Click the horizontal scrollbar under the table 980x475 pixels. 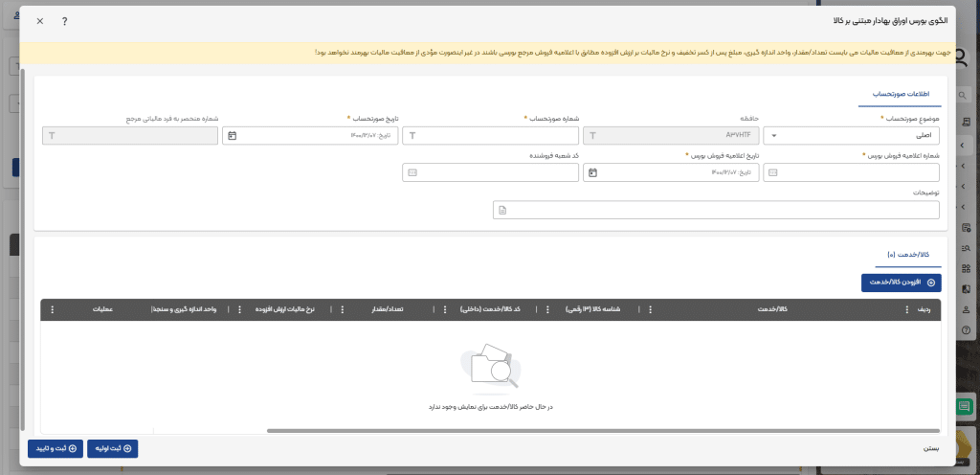(574, 431)
